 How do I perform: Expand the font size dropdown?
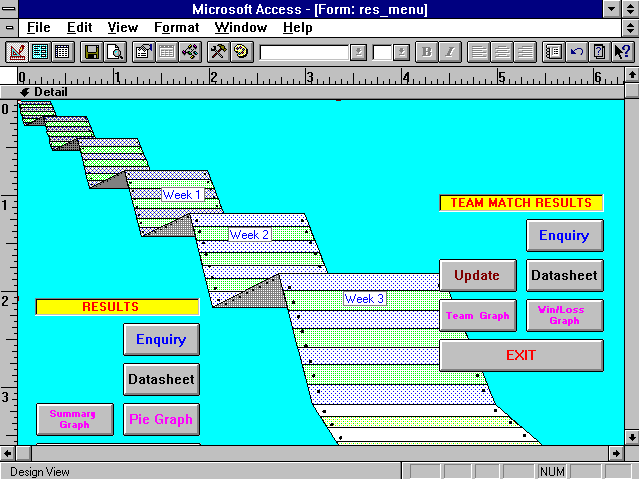(401, 51)
